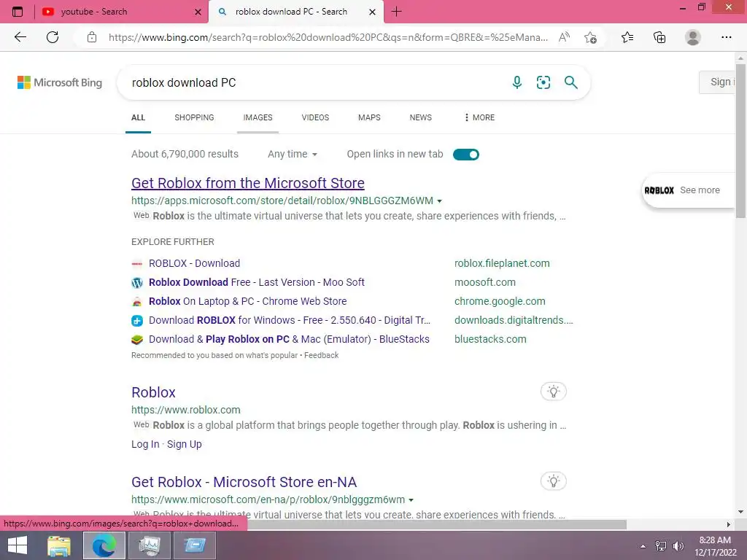Screen dimensions: 747x560
Task: Expand arrow next to apps.microsoft.com URL
Action: (x=439, y=201)
